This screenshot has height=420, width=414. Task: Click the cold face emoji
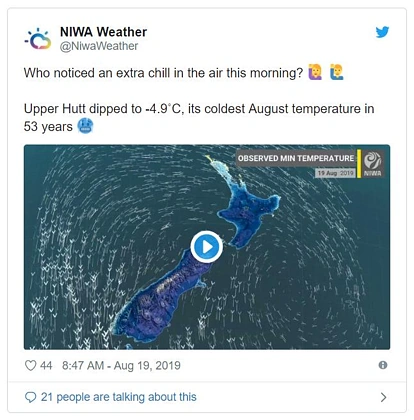85,126
